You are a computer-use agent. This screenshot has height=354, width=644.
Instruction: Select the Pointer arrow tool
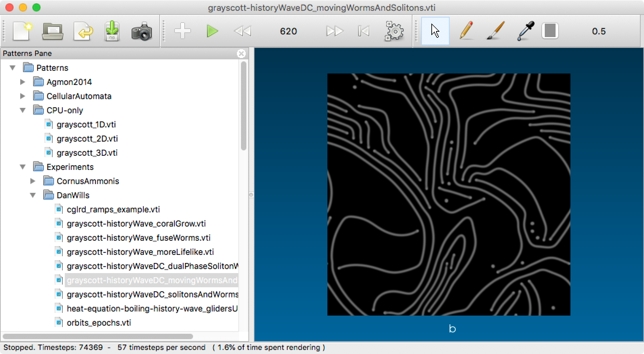(x=435, y=31)
